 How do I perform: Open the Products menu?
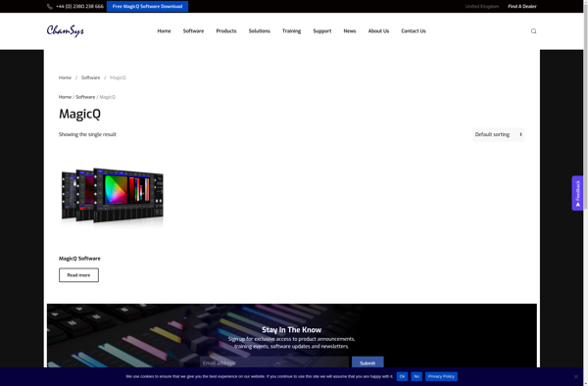coord(226,31)
